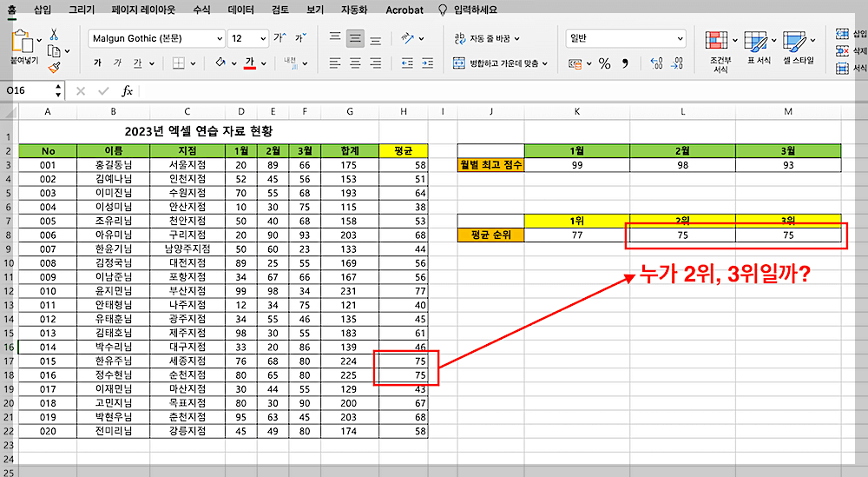Center text horizontally
This screenshot has height=477, width=868.
(x=355, y=63)
